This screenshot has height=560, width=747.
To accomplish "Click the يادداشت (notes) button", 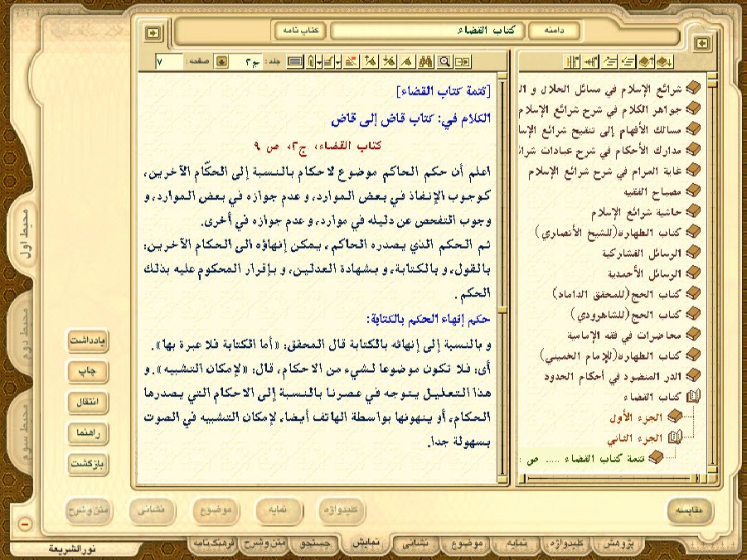I will click(x=88, y=341).
